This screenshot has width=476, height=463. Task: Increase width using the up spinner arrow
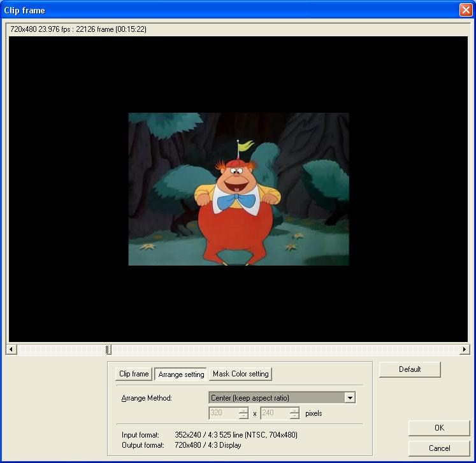point(243,410)
